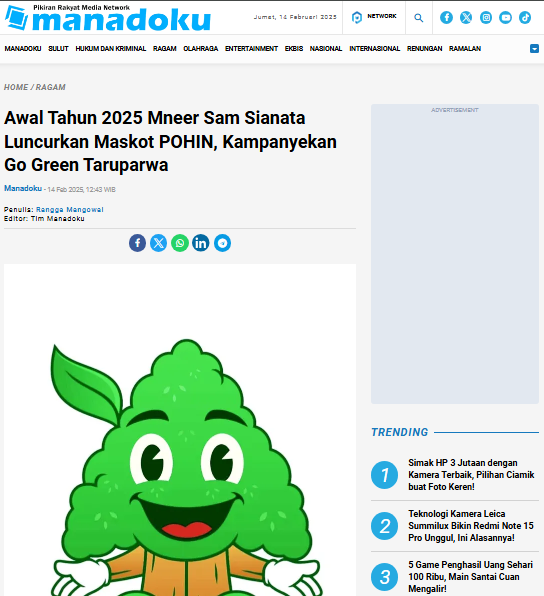Visit the X (Twitter) header icon

click(x=466, y=17)
